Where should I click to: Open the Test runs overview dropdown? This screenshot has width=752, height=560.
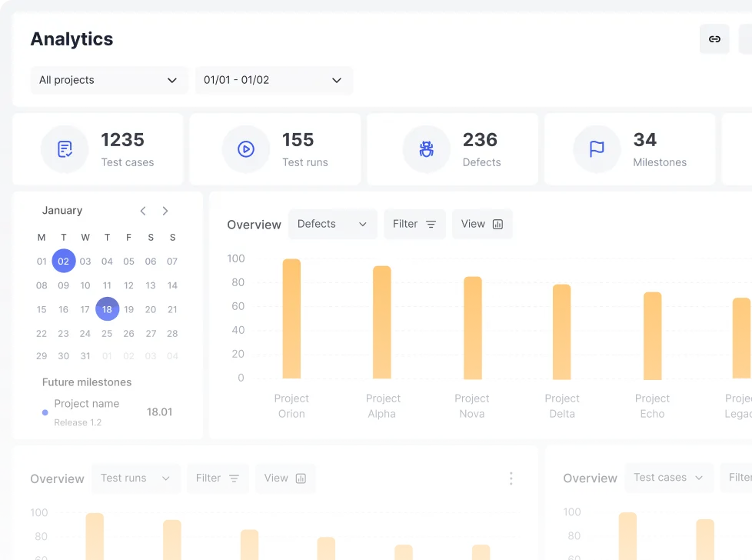[x=136, y=478]
